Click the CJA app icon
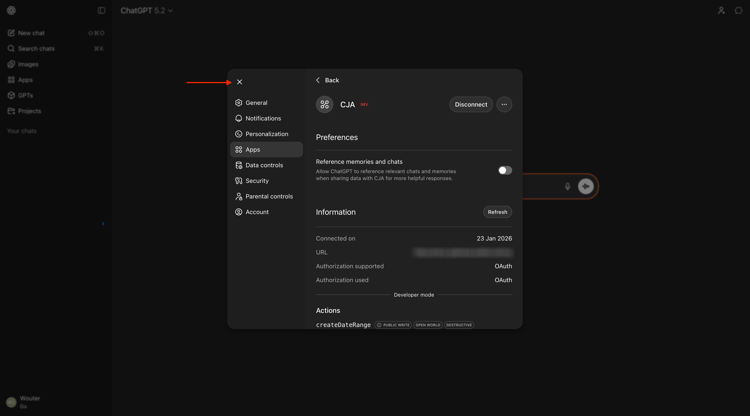 click(324, 104)
